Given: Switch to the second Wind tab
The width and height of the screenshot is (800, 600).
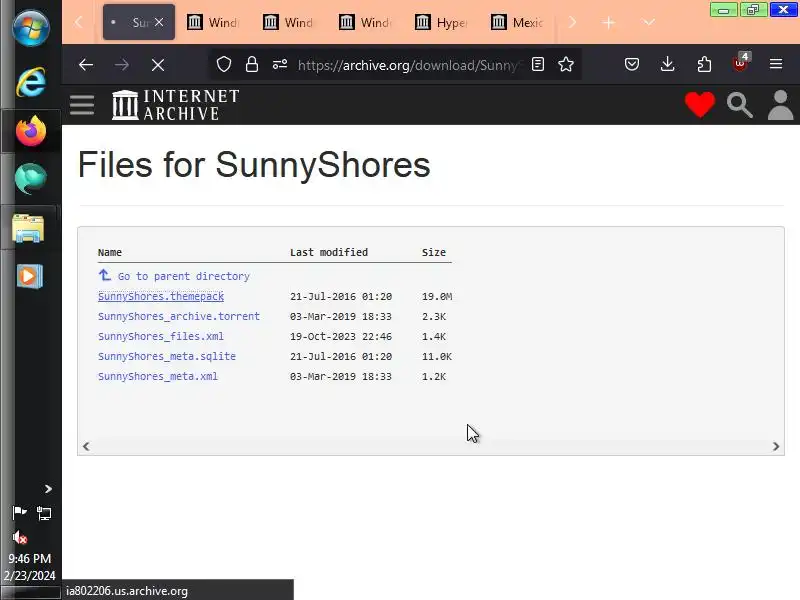Looking at the screenshot, I should pyautogui.click(x=289, y=22).
